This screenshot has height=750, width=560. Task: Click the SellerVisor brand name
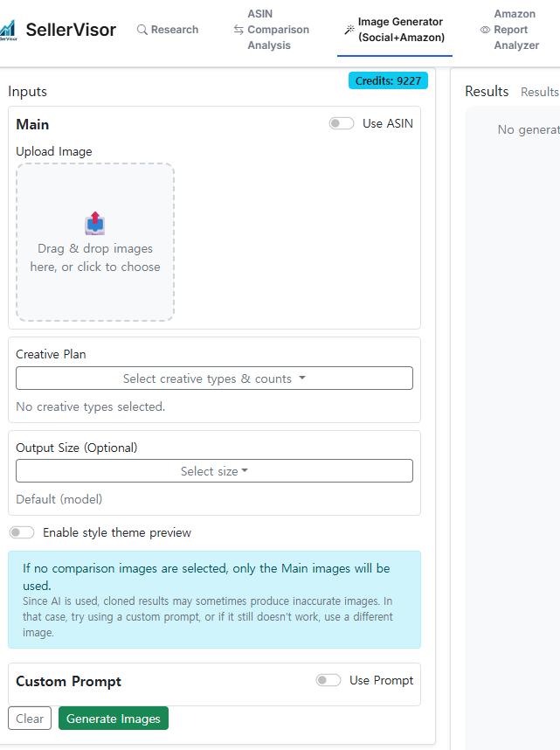point(71,30)
